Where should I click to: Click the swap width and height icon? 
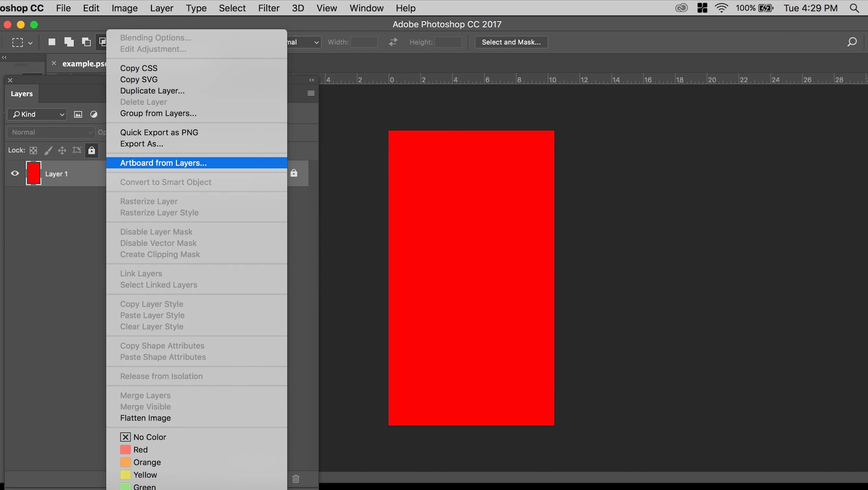pos(393,42)
